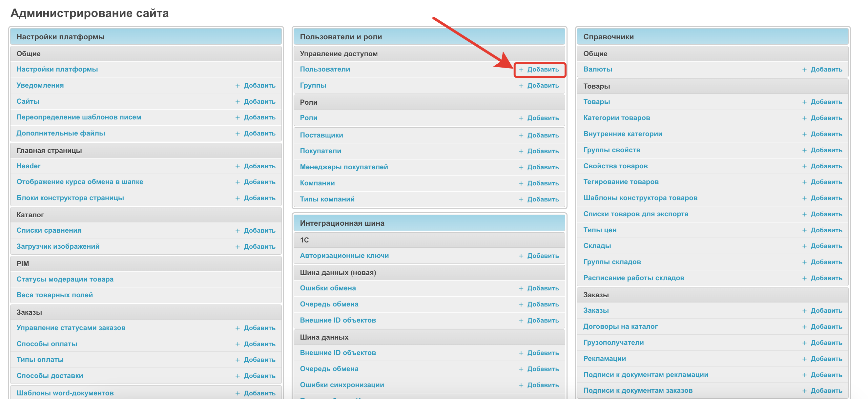
Task: Click Добавить for Рекламации
Action: coord(826,359)
